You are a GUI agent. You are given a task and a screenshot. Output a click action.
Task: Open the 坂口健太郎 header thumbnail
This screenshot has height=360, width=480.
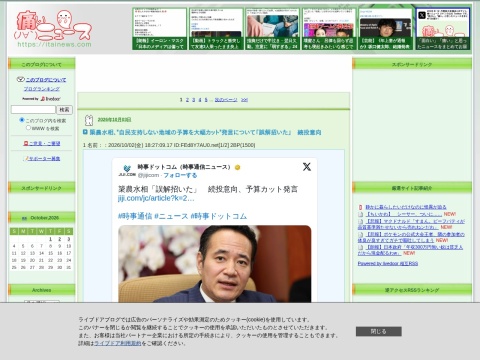[x=385, y=29]
